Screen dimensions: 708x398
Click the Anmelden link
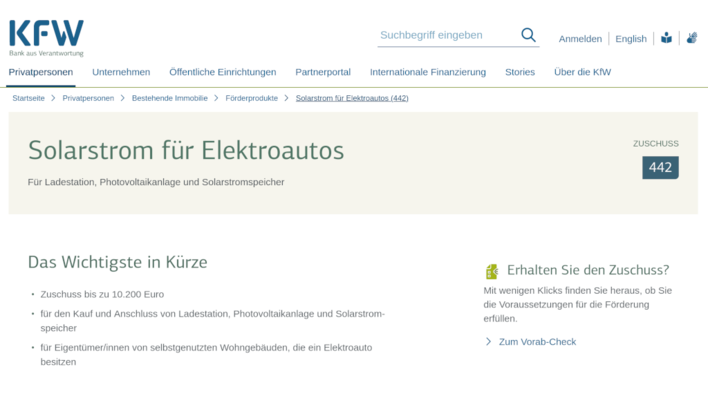pos(580,39)
